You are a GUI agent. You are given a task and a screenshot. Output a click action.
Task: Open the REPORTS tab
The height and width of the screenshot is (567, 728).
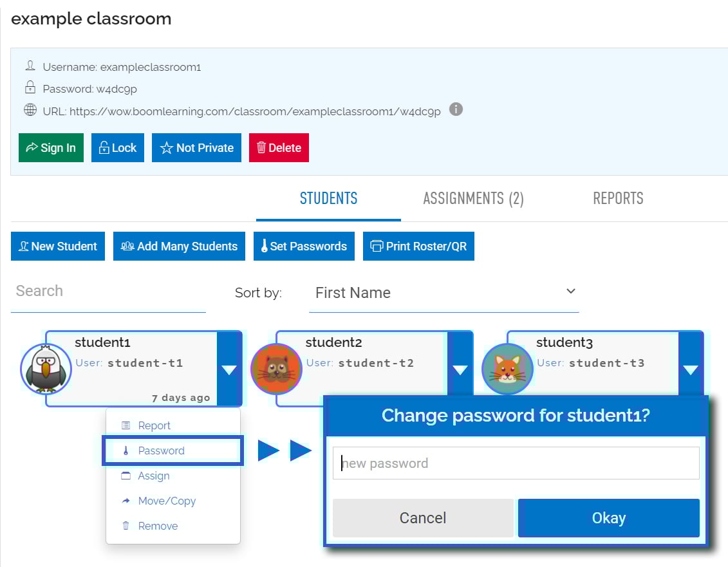617,198
